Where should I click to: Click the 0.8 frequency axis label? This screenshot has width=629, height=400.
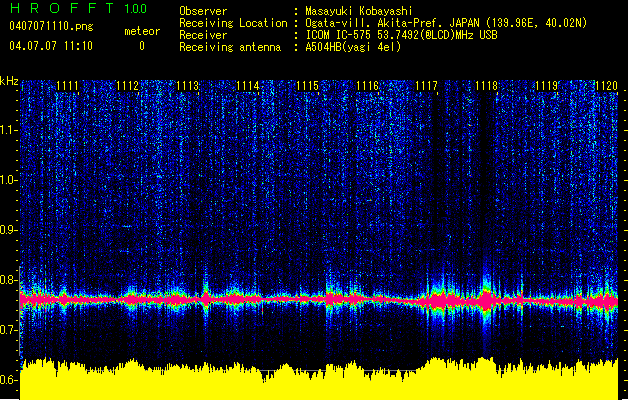(x=8, y=280)
